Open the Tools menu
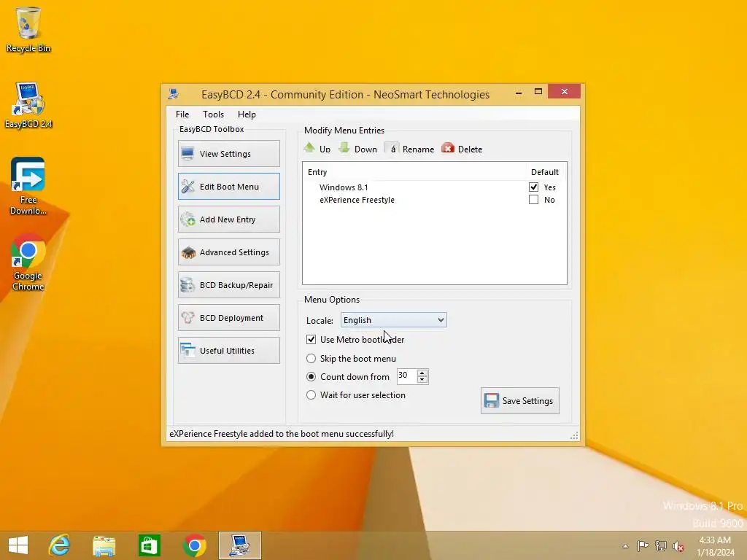 coord(213,114)
